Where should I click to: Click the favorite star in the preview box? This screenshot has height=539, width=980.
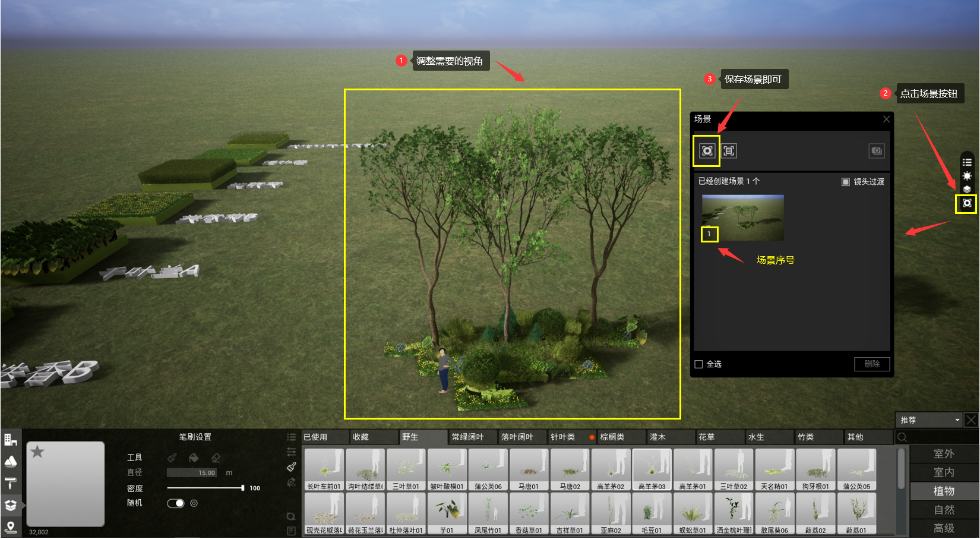[37, 452]
